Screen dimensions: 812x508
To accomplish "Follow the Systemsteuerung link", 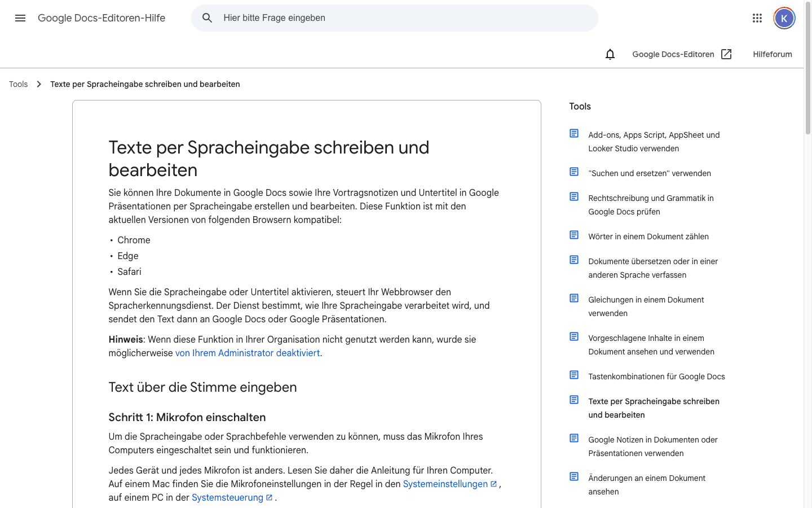I will [228, 497].
